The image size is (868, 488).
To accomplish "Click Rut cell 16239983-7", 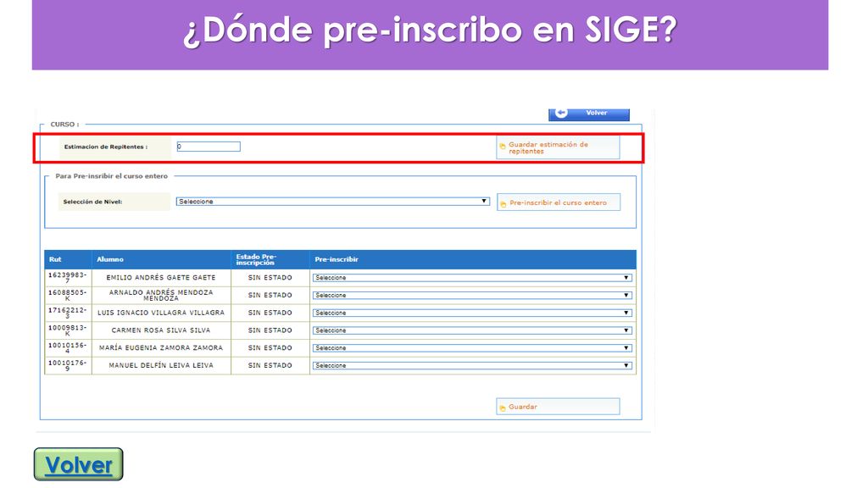I will pos(68,278).
